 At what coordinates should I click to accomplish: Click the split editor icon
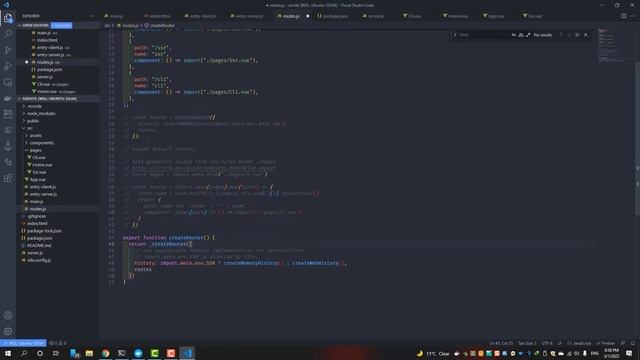(624, 16)
